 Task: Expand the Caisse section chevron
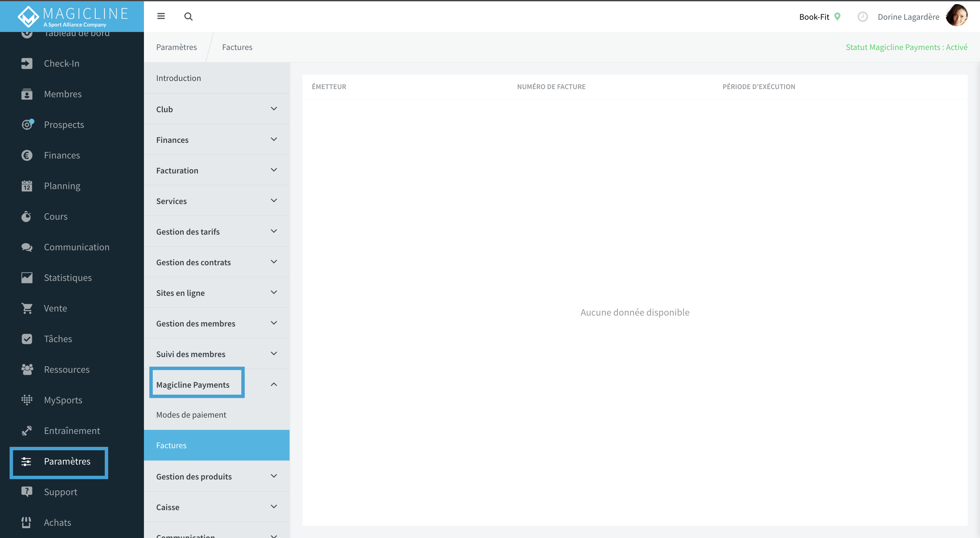[274, 506]
